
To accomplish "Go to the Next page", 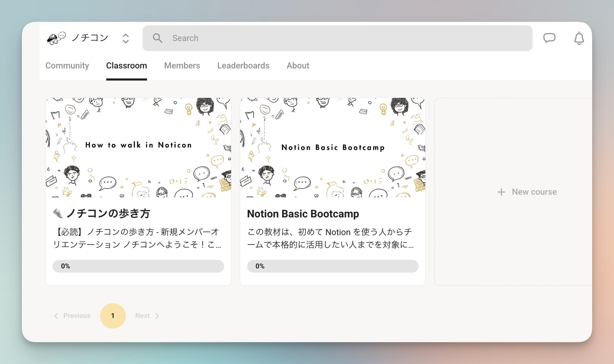I will tap(147, 316).
